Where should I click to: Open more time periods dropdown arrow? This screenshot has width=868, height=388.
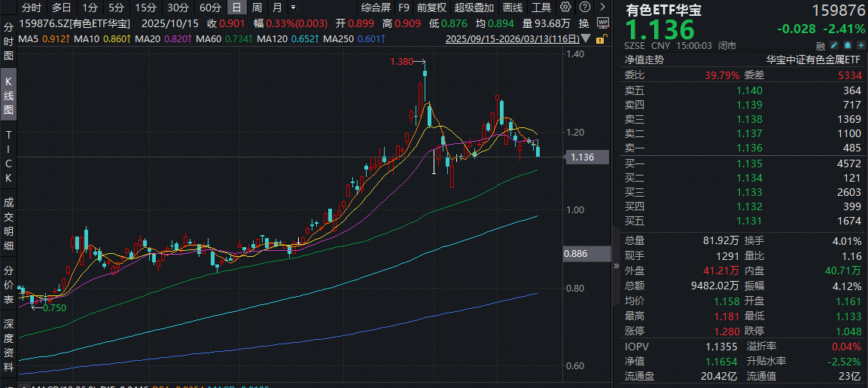[x=292, y=8]
